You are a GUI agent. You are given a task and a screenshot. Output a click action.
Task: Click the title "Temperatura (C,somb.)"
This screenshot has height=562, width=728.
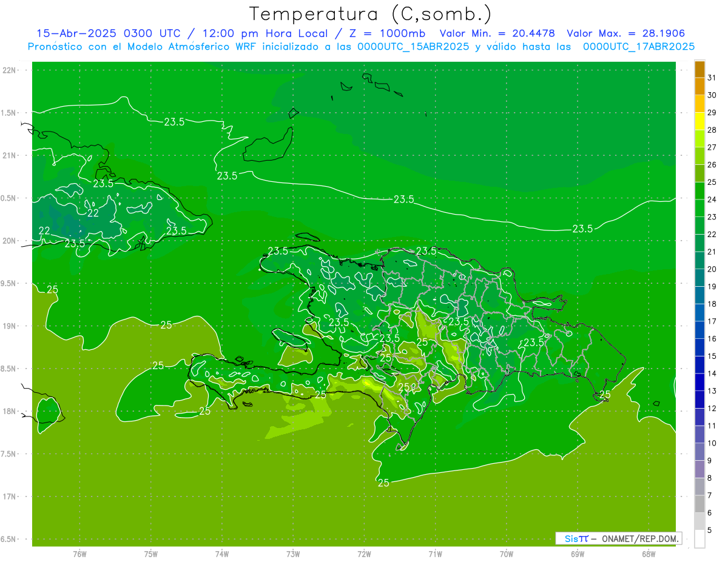[x=371, y=14]
